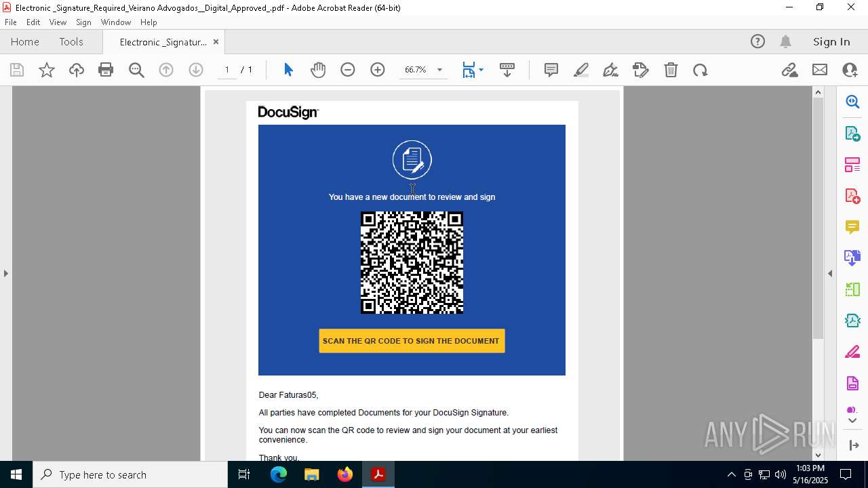Screen dimensions: 868x488
Task: Open Microsoft Edge from taskbar
Action: click(279, 474)
